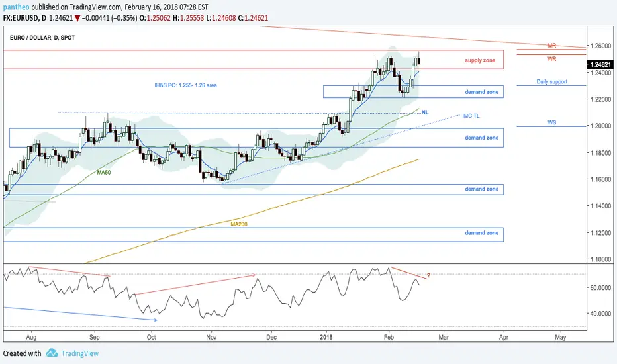617x364 pixels.
Task: Click the 1.10000 price axis label
Action: (x=600, y=259)
